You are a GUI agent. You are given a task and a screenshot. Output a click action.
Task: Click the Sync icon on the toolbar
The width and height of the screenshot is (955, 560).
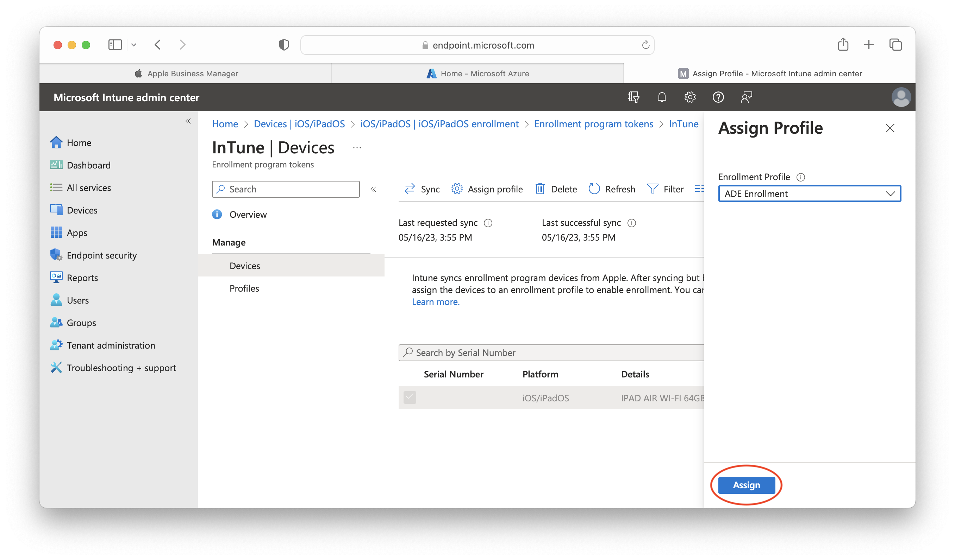(410, 189)
